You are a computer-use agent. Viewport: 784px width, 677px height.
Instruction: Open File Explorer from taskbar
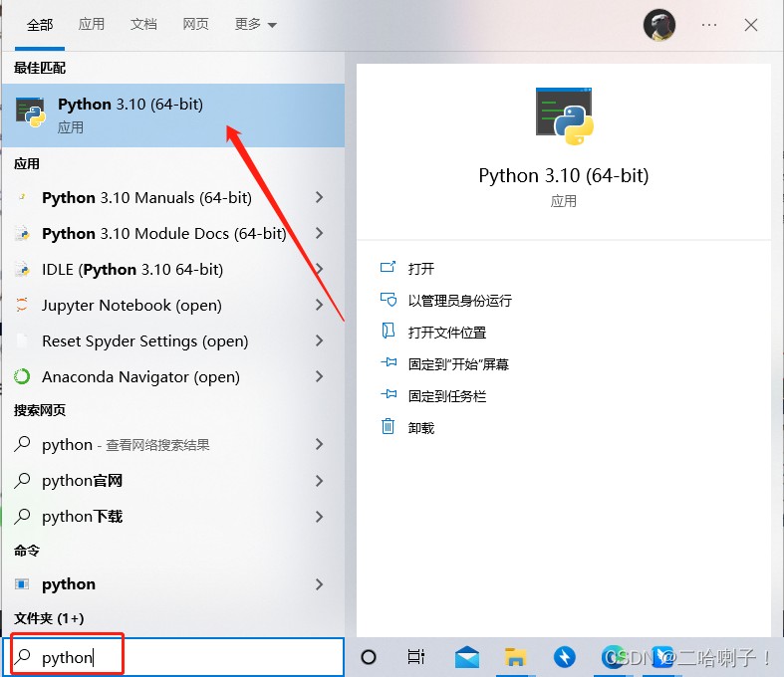515,657
